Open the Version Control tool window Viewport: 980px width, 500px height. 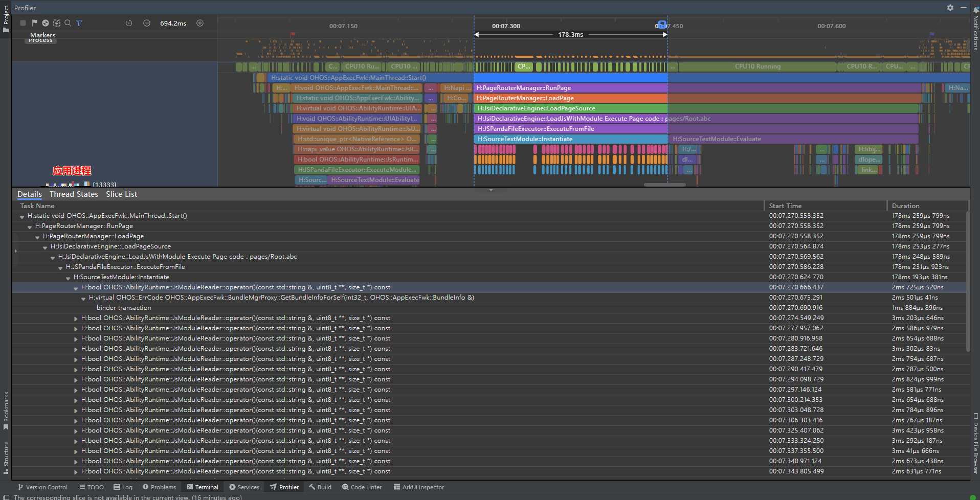[x=42, y=487]
